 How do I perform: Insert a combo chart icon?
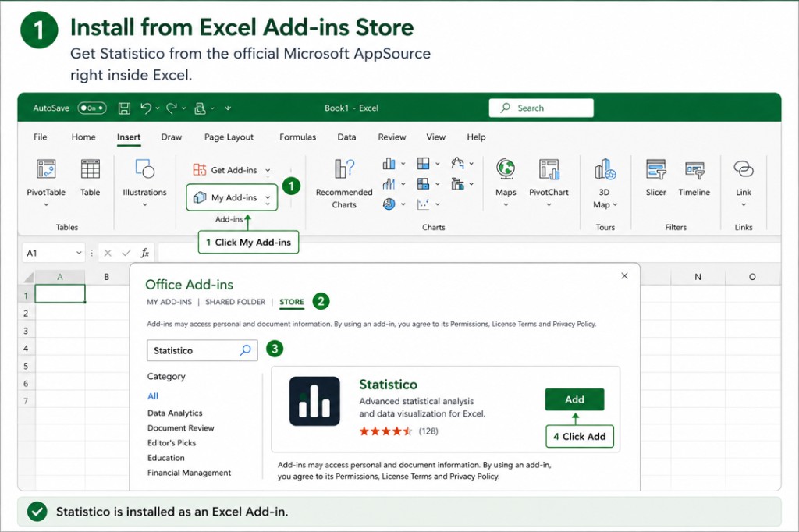(457, 184)
